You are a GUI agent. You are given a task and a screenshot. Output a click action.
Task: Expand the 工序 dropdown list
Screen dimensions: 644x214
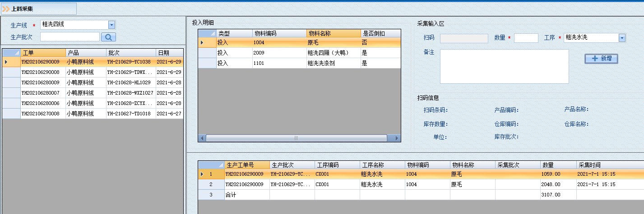pyautogui.click(x=621, y=38)
